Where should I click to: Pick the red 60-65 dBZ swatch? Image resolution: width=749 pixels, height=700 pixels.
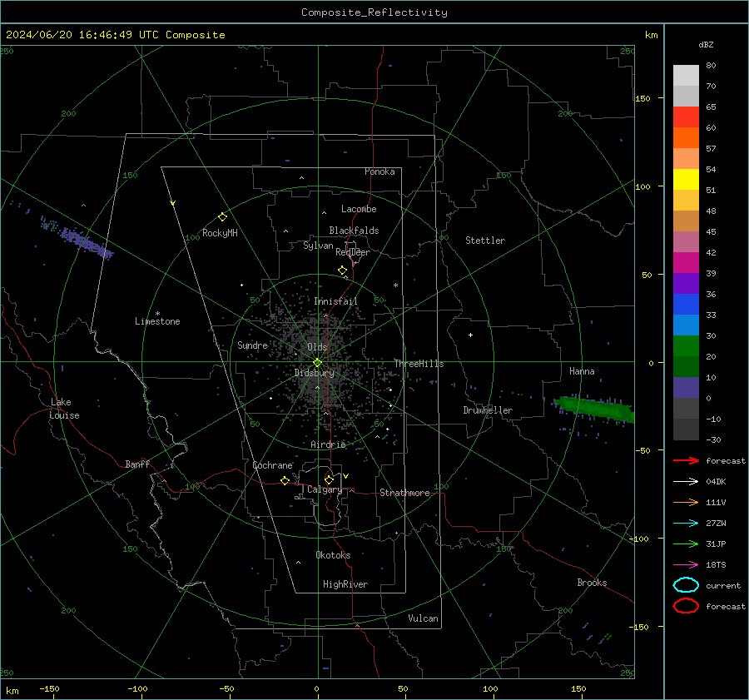[x=686, y=117]
